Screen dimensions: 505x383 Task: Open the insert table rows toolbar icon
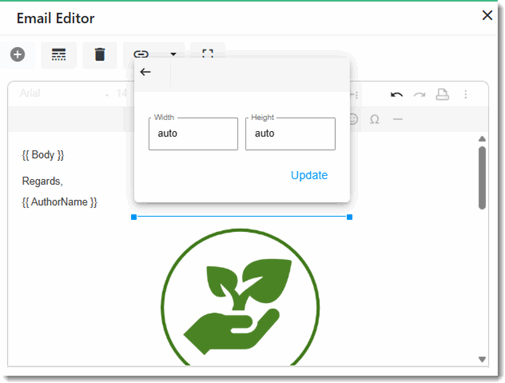(x=59, y=54)
